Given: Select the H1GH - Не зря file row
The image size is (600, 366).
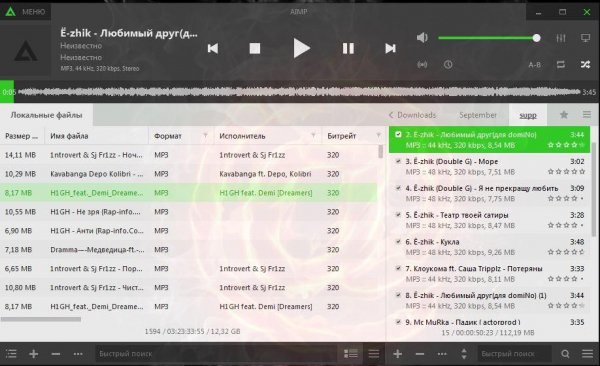Looking at the screenshot, I should (189, 212).
